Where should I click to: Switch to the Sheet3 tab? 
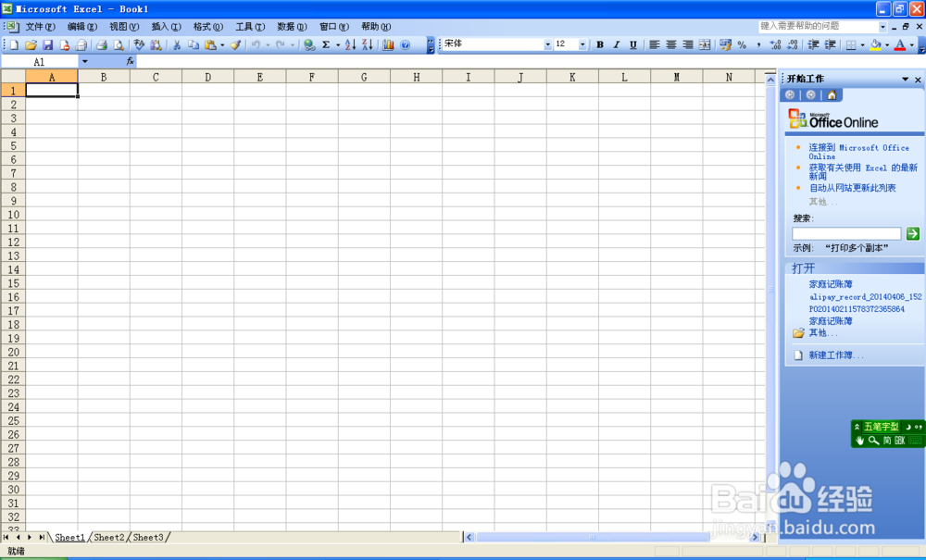click(x=148, y=538)
